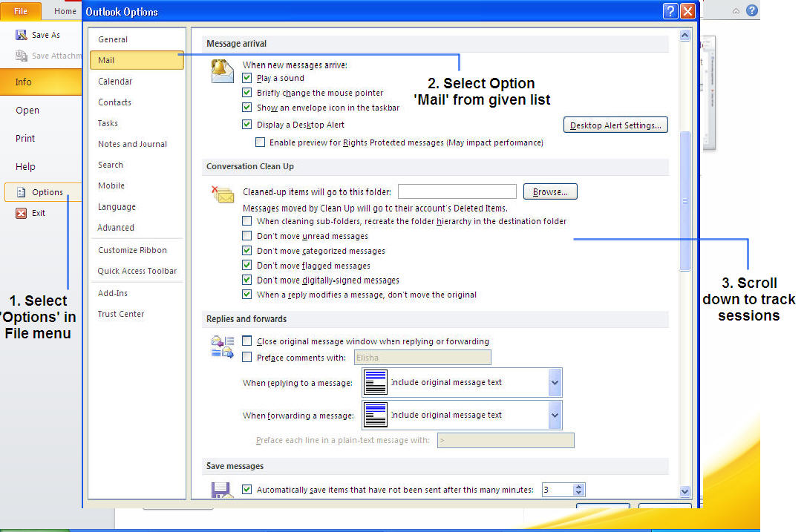Choose the Notes and Journal category
The width and height of the screenshot is (807, 532).
click(x=137, y=144)
